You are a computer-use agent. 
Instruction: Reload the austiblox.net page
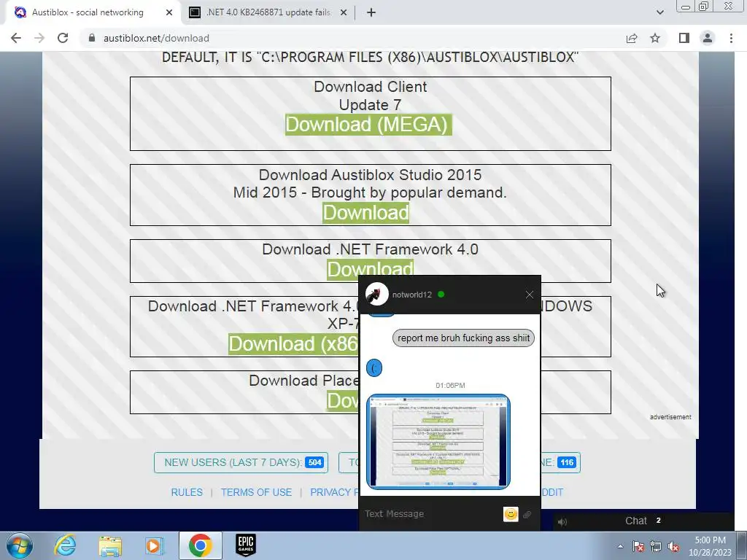[63, 38]
